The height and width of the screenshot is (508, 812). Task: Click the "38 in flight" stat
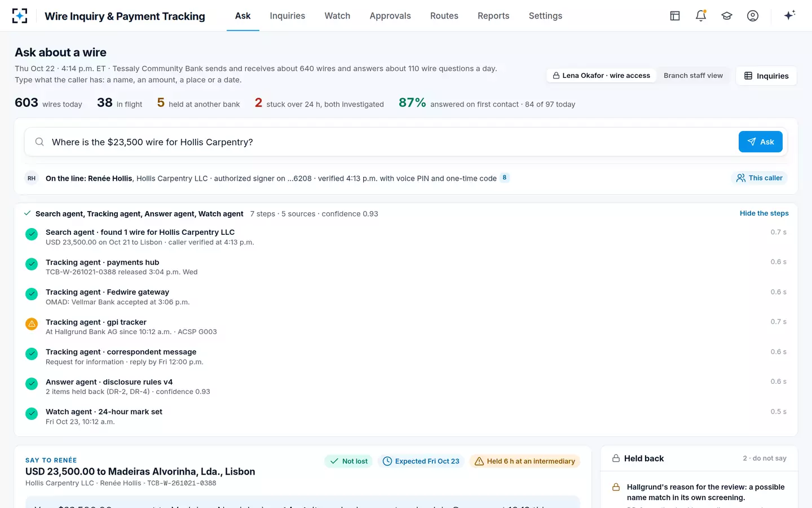[120, 103]
